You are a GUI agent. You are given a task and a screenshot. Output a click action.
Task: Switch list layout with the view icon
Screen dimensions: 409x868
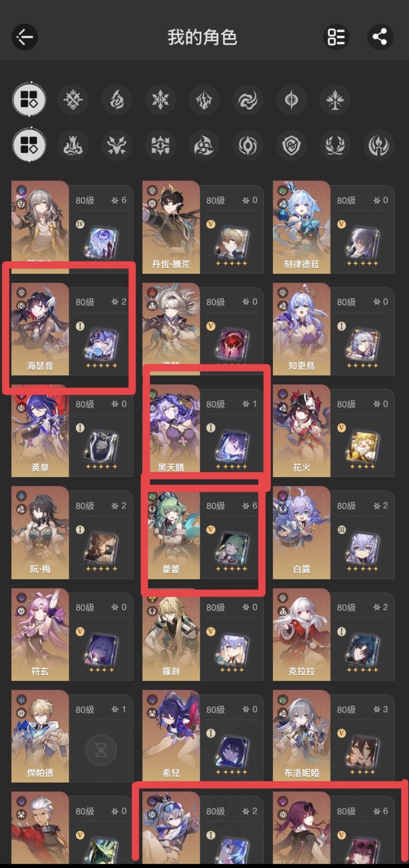click(336, 37)
